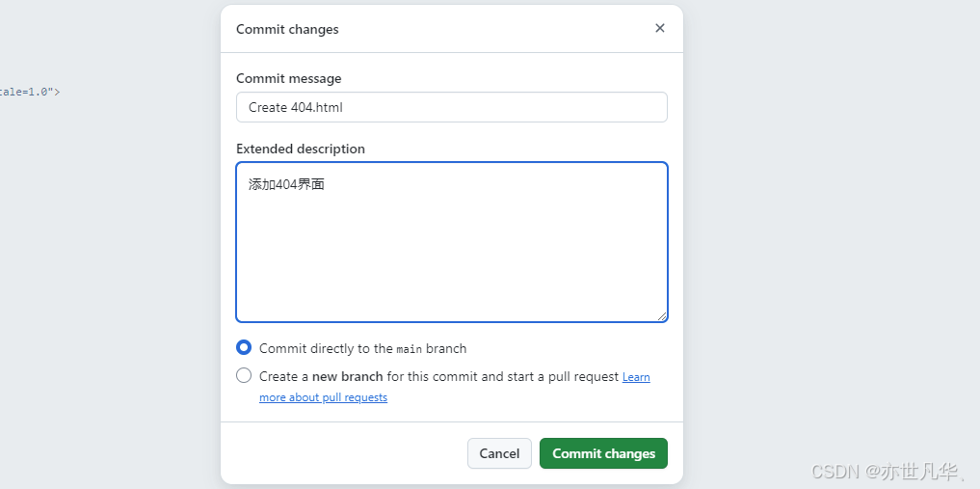Select the commit directly to main radio button

244,347
